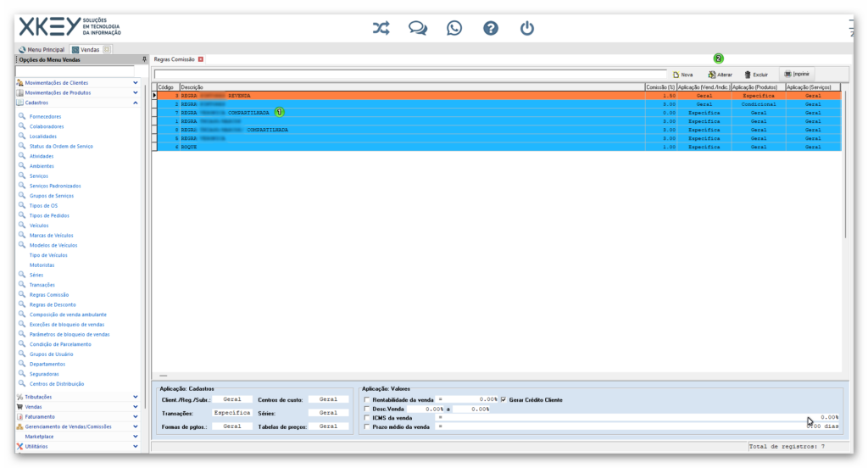Image resolution: width=868 pixels, height=468 pixels.
Task: Toggle ICMS da venda checkbox
Action: [x=366, y=418]
